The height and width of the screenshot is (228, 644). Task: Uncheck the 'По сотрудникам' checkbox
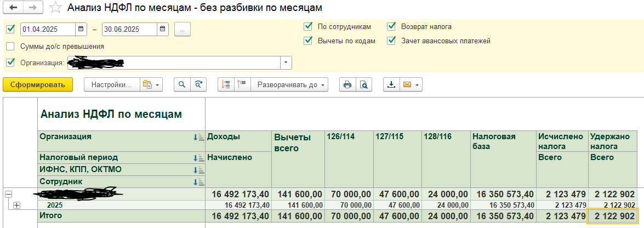click(x=308, y=26)
